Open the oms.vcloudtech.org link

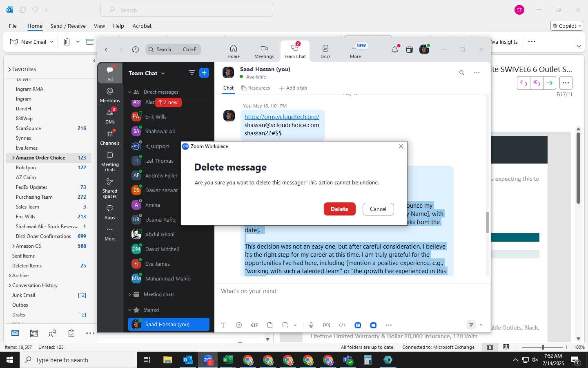click(282, 117)
